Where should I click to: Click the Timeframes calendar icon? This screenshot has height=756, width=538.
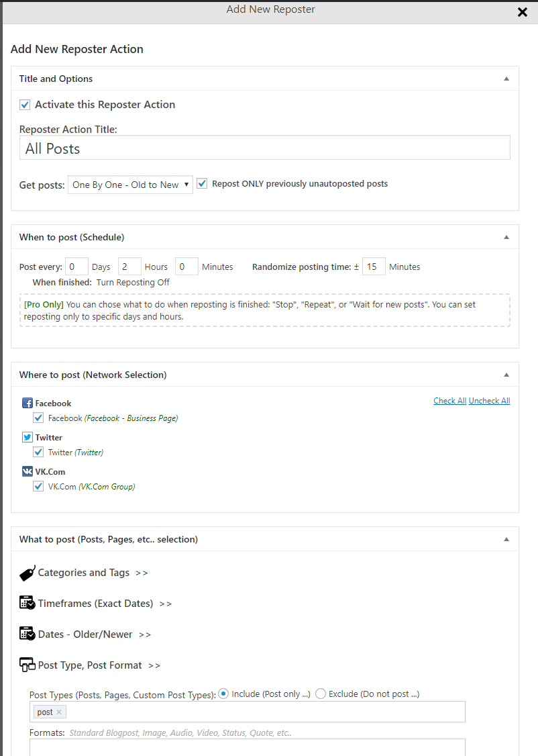[28, 603]
